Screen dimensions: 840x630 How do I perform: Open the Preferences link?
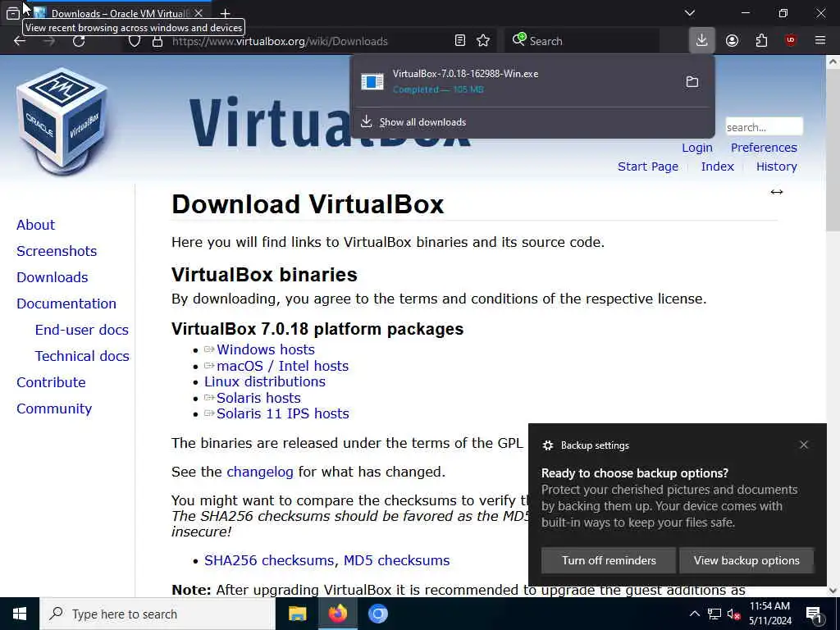[x=764, y=148]
